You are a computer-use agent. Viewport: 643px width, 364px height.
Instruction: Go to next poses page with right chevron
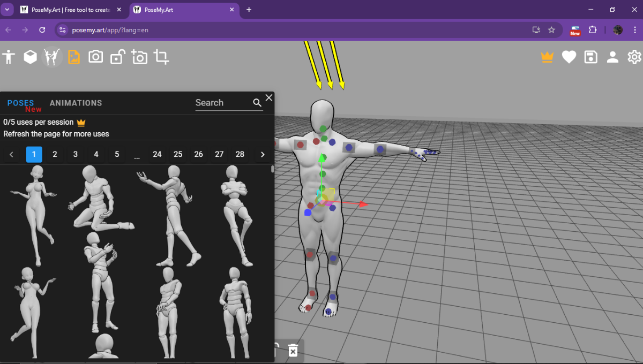click(x=262, y=154)
